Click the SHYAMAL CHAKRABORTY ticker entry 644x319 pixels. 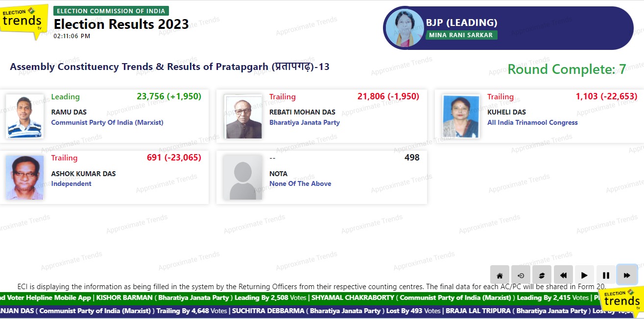[x=450, y=297]
